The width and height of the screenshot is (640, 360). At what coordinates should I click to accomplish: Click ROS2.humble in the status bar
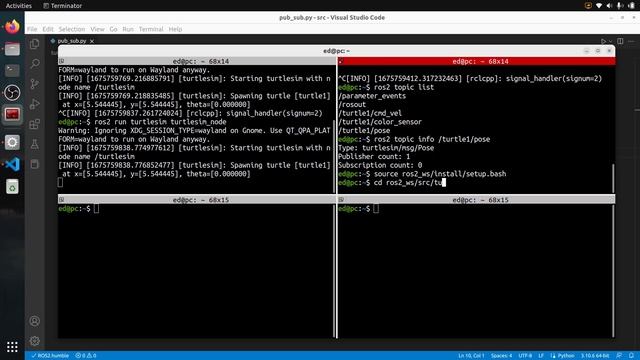click(50, 356)
